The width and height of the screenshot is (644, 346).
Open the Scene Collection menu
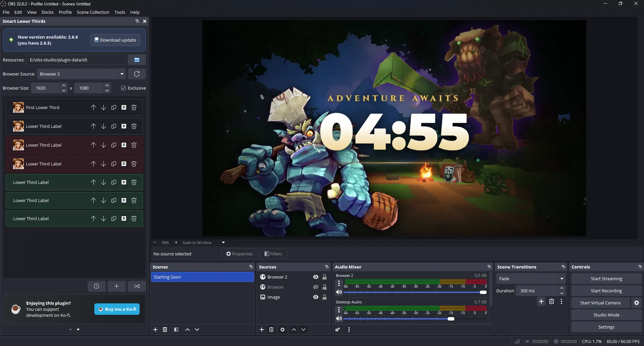pos(93,12)
